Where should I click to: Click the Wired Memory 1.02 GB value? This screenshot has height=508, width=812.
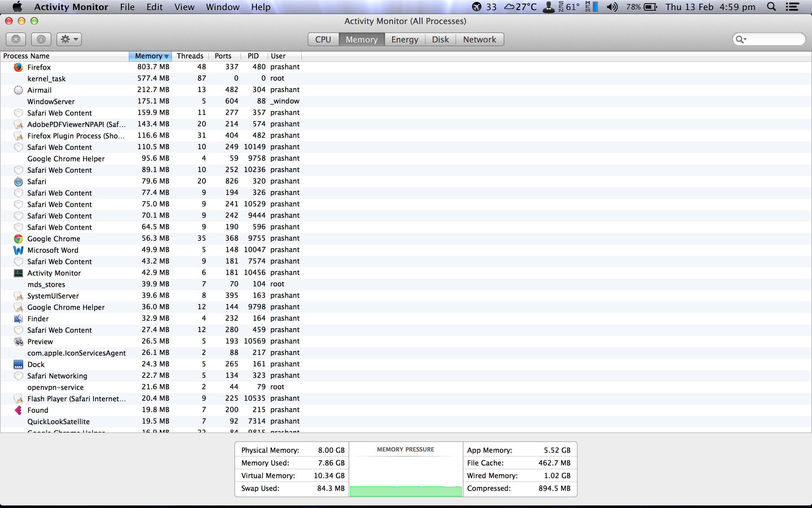click(x=557, y=476)
